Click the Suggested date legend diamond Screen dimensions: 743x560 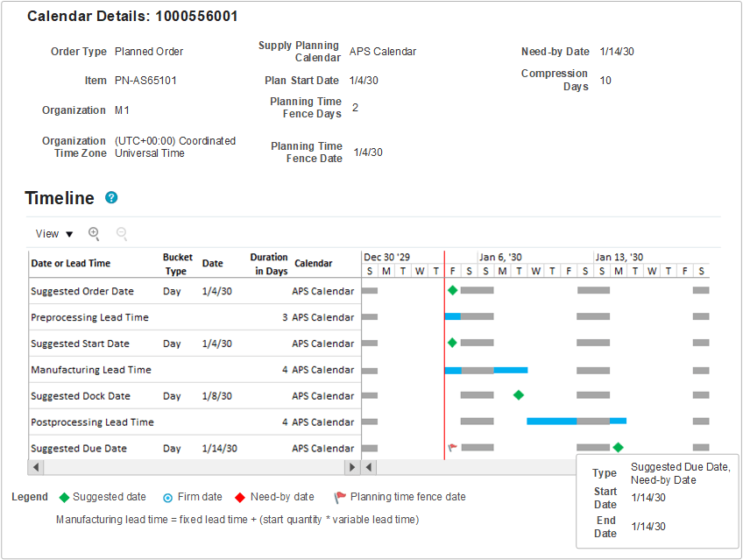[x=63, y=497]
